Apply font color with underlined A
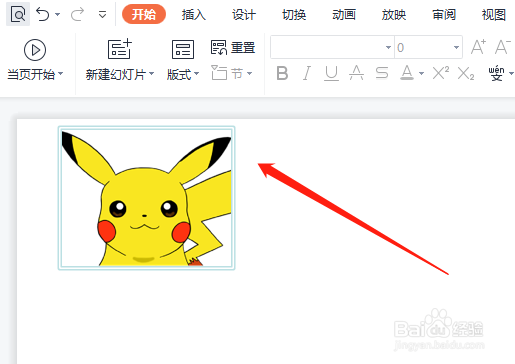515x364 pixels. pyautogui.click(x=407, y=73)
